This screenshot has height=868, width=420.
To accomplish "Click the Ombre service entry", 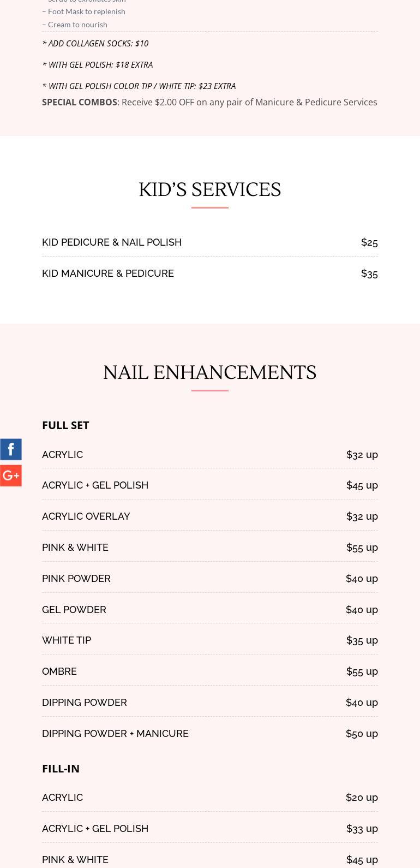I will tap(59, 671).
